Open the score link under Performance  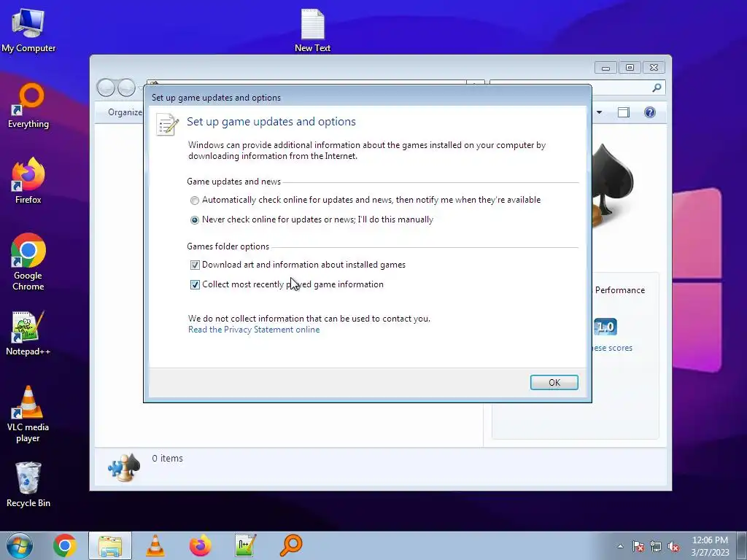(x=613, y=348)
